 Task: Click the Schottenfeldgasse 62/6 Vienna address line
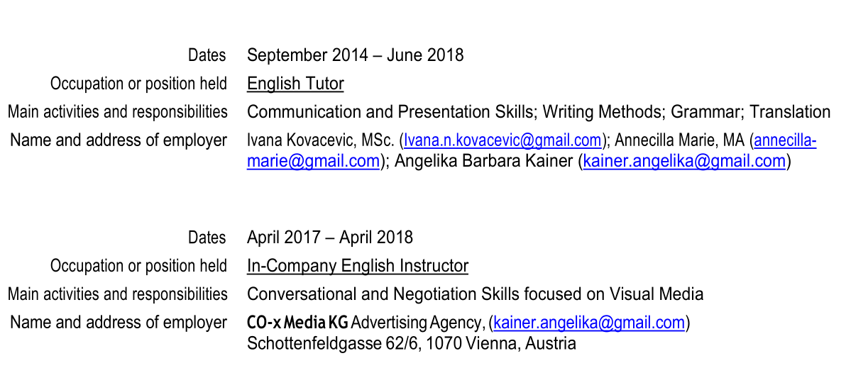pyautogui.click(x=411, y=344)
